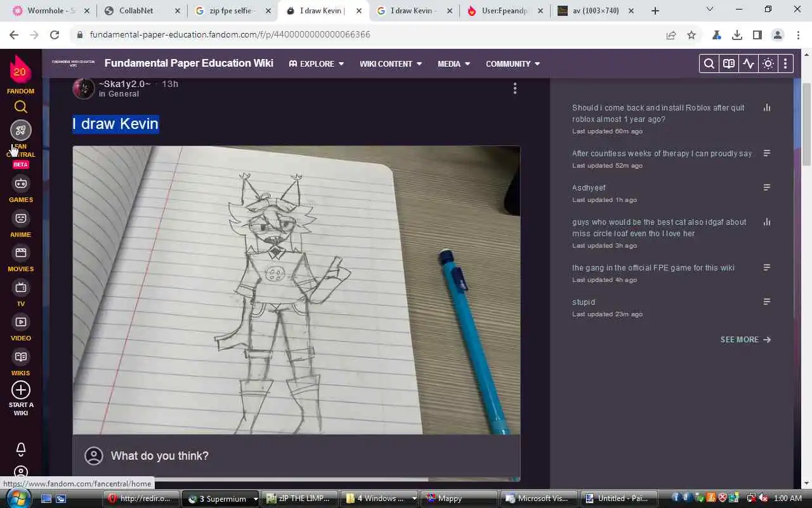
Task: Open the wiki header three-dot menu
Action: click(x=785, y=63)
